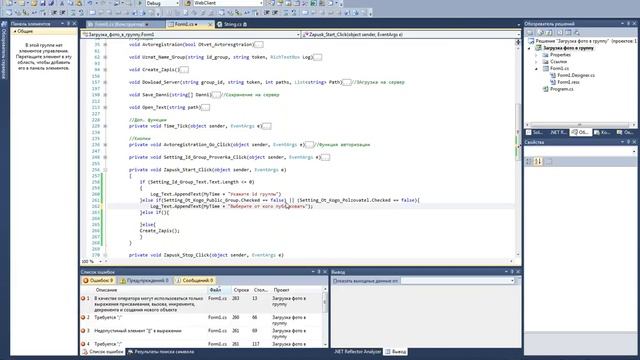The image size is (640, 360).
Task: Expand the Ссылки references node
Action: tap(537, 62)
